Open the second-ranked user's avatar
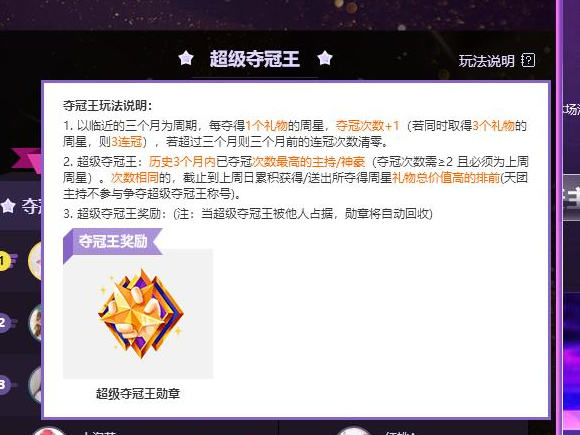 (36, 323)
